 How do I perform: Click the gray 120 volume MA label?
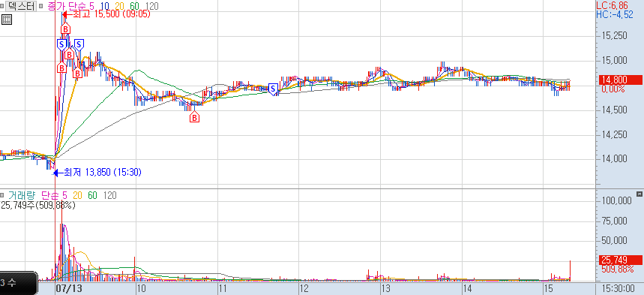pos(109,195)
